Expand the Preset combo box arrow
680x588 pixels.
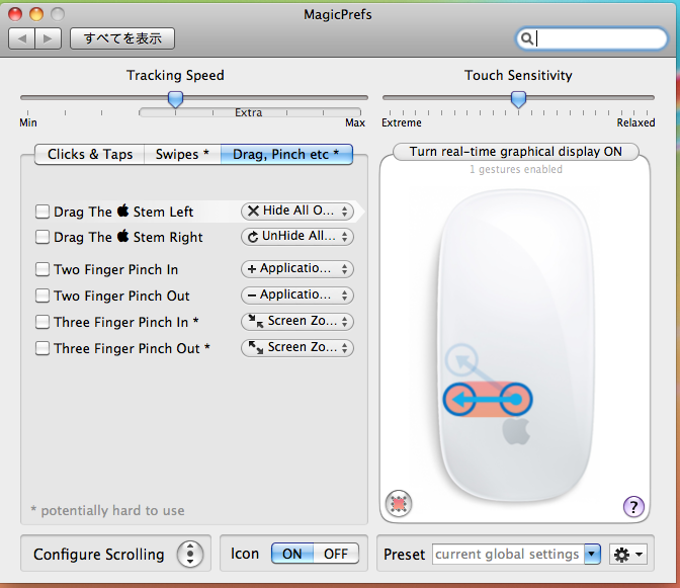(x=592, y=554)
